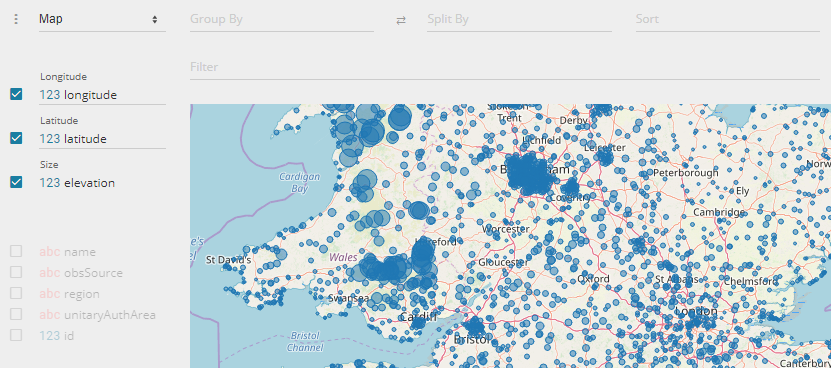Uncheck the longitude column checkbox
The image size is (831, 368).
pos(16,95)
